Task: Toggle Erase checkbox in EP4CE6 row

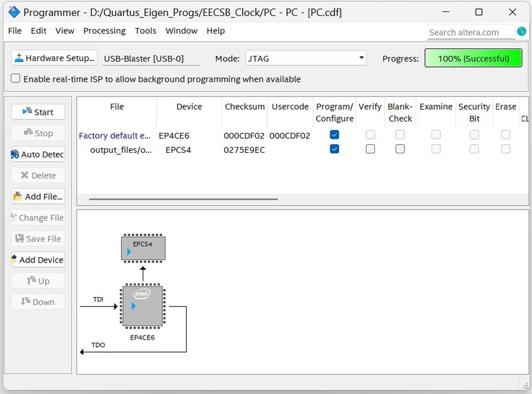Action: (x=505, y=135)
